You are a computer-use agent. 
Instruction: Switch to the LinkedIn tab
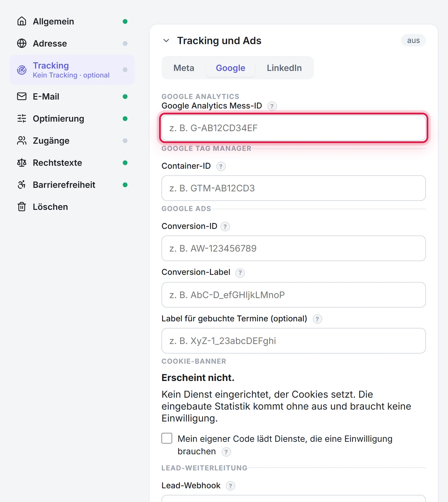(284, 68)
